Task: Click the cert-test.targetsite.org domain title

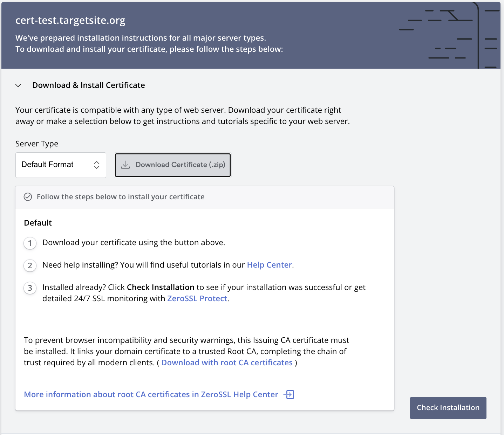Action: tap(70, 20)
